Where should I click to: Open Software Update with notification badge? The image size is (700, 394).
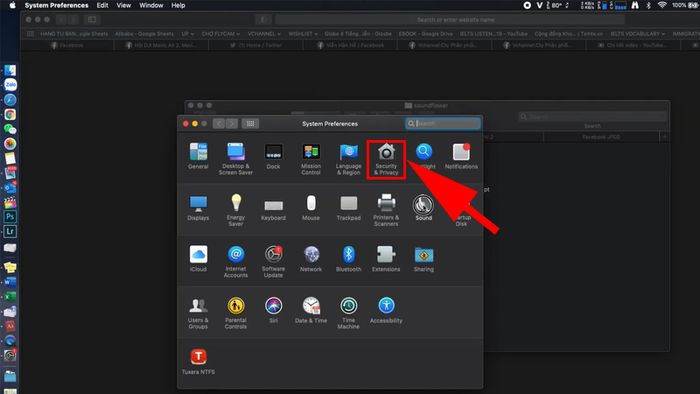click(x=273, y=261)
